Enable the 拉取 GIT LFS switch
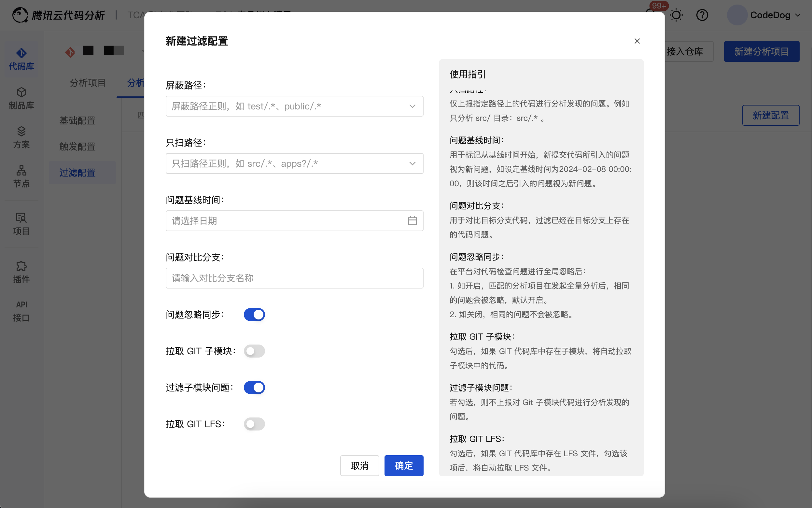The image size is (812, 508). (x=254, y=424)
